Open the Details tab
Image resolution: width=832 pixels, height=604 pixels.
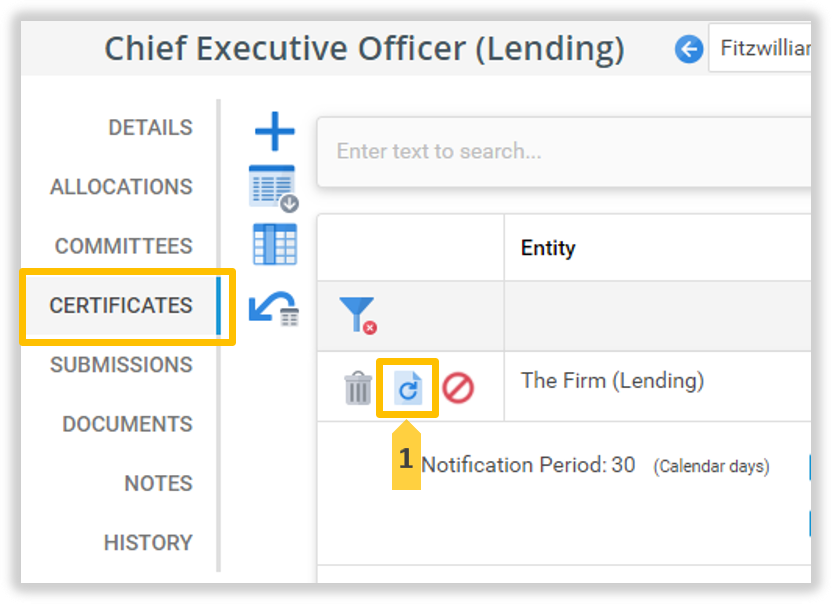(x=150, y=128)
